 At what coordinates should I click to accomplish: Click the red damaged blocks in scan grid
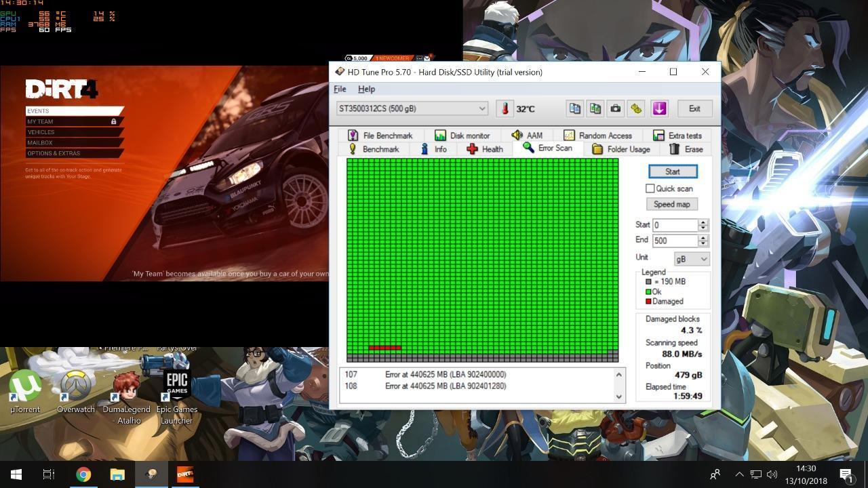(x=384, y=348)
